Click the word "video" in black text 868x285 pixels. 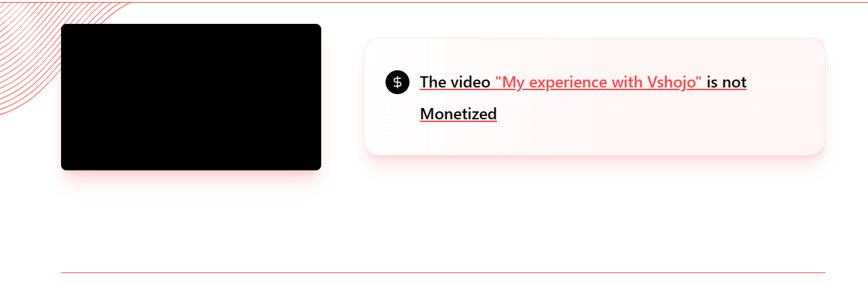point(470,82)
